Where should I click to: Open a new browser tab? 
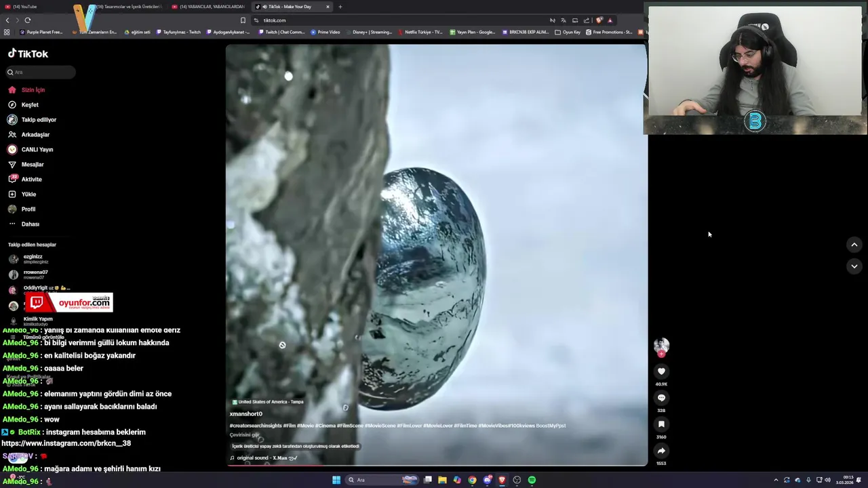[x=340, y=7]
